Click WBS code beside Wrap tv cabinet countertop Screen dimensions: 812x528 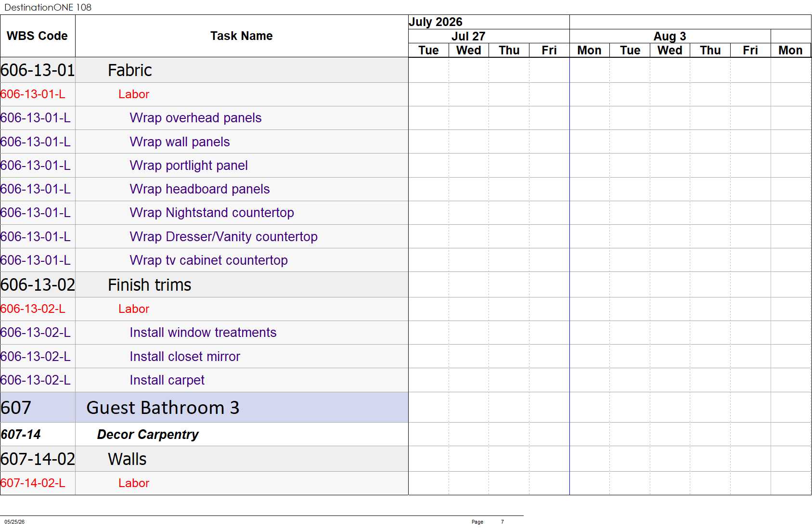[x=36, y=260]
